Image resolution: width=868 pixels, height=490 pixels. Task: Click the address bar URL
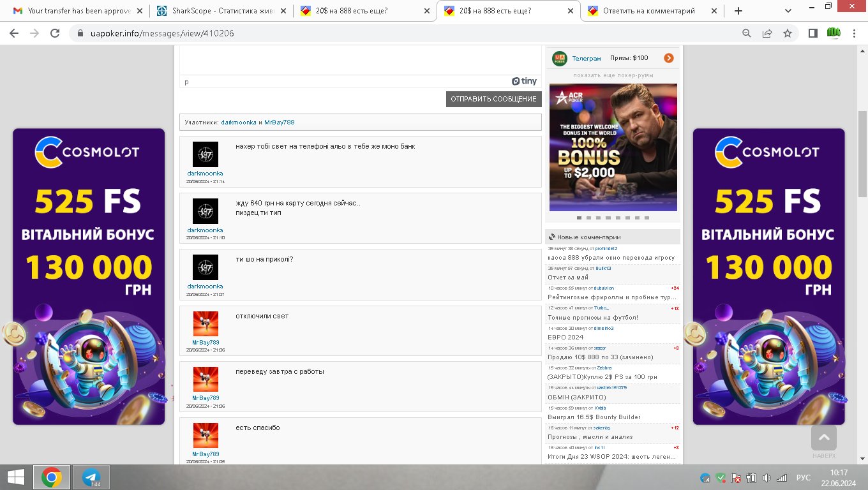click(162, 33)
